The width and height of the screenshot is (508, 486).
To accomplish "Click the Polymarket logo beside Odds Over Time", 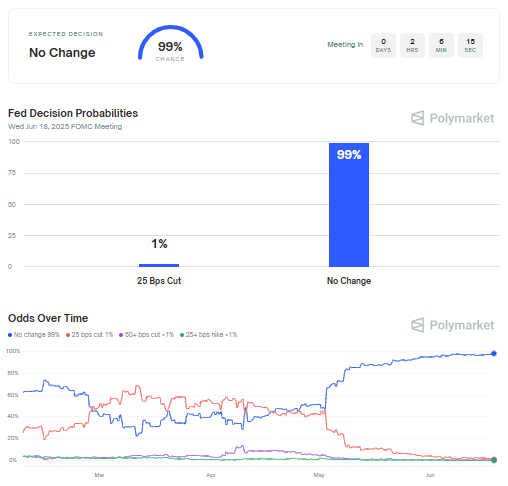I will (452, 325).
